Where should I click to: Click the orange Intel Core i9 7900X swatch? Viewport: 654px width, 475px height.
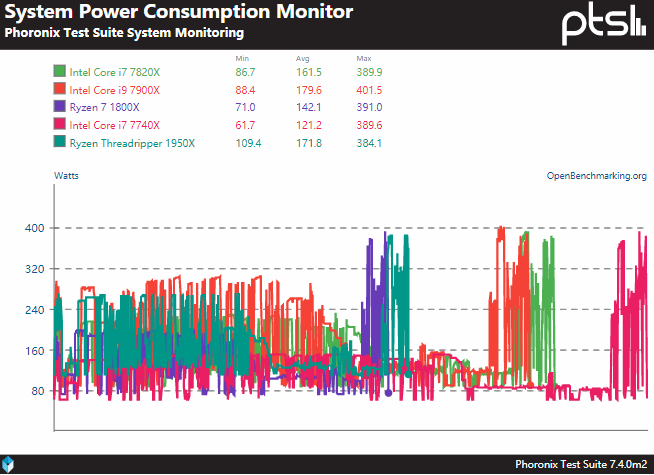pyautogui.click(x=60, y=89)
